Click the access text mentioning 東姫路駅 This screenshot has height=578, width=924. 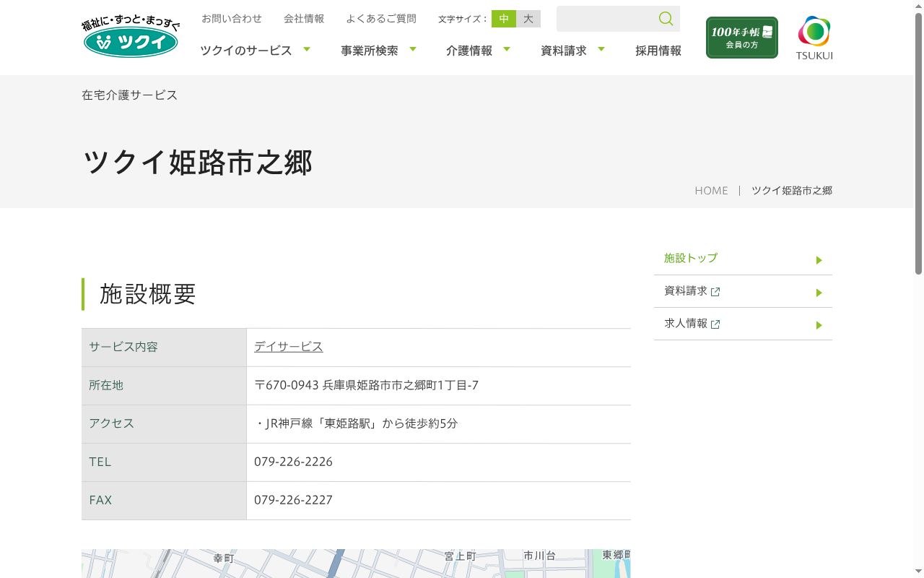[356, 423]
